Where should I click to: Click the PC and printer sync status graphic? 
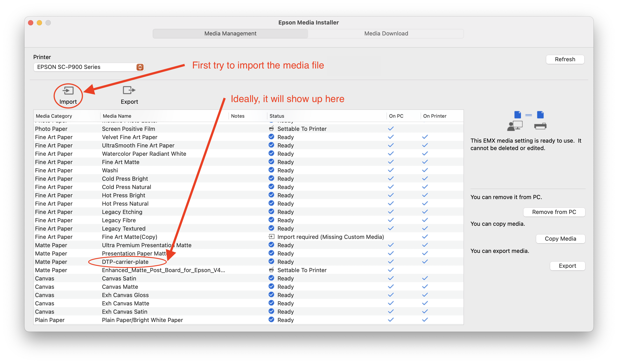coord(527,121)
